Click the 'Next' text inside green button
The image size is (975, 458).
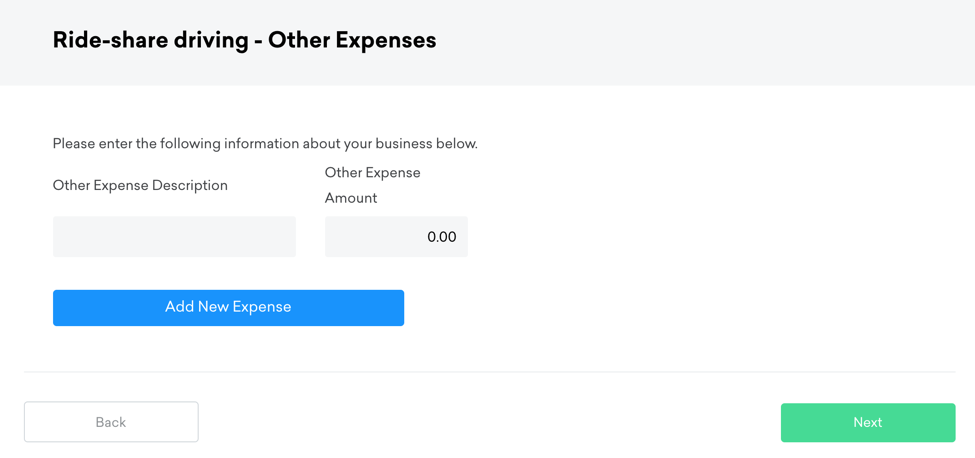coord(868,423)
